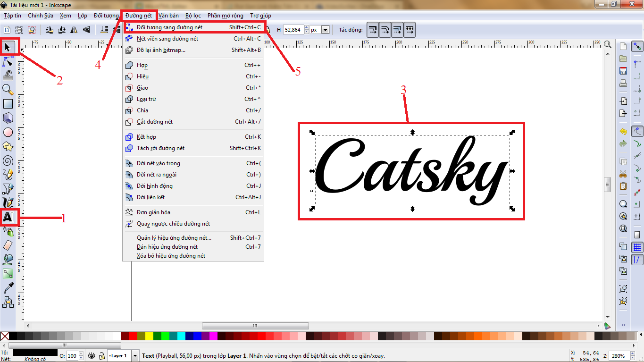Adjust the opacity O spinner arrows
Viewport: 644px width, 362px height.
coord(82,355)
